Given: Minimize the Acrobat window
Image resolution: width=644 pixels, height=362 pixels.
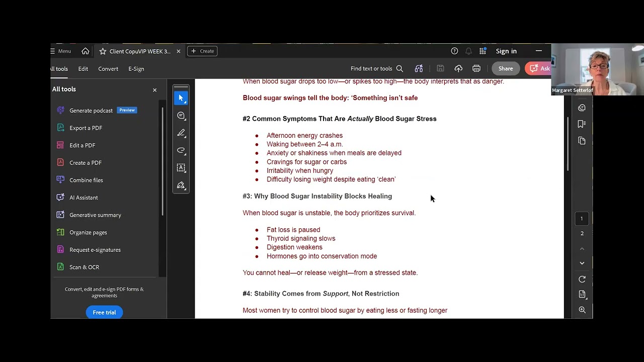Looking at the screenshot, I should (x=539, y=51).
